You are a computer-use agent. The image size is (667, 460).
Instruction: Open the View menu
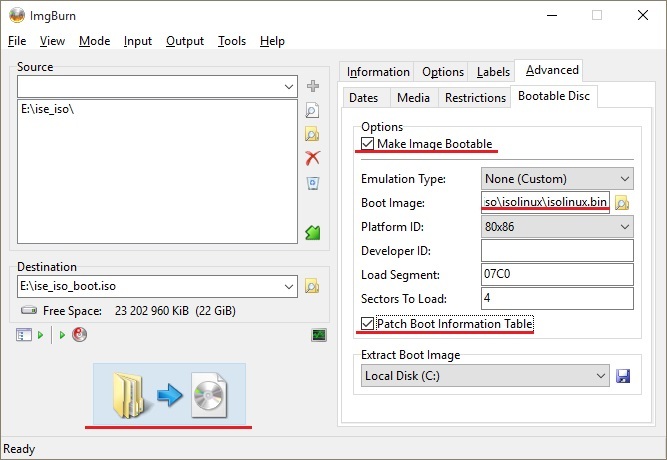52,41
